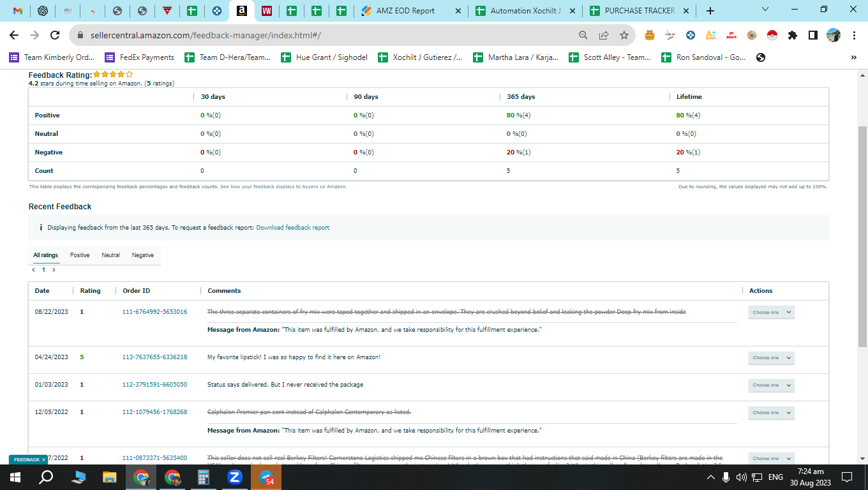
Task: Reload the Seller Central page
Action: [55, 36]
